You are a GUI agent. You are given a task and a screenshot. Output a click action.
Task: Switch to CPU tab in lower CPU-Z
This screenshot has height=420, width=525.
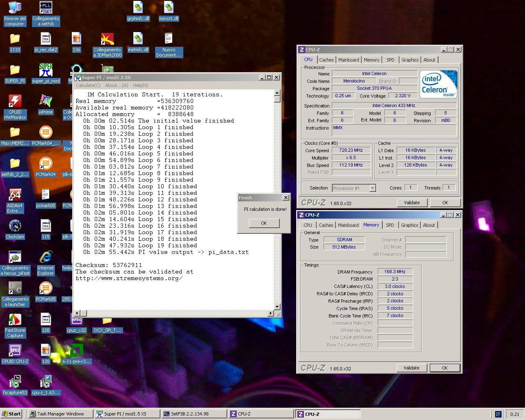[x=308, y=225]
